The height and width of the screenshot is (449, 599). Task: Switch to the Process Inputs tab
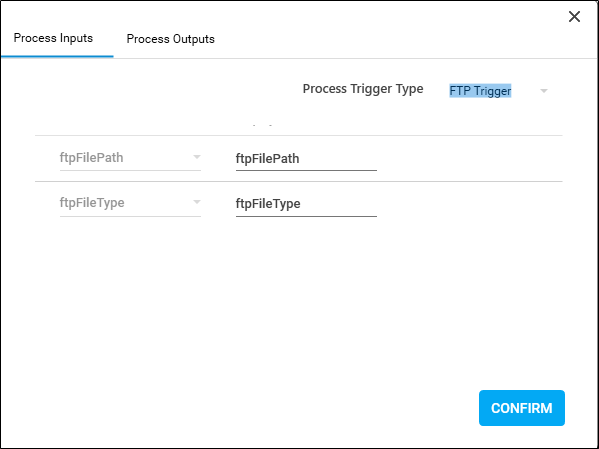coord(53,38)
